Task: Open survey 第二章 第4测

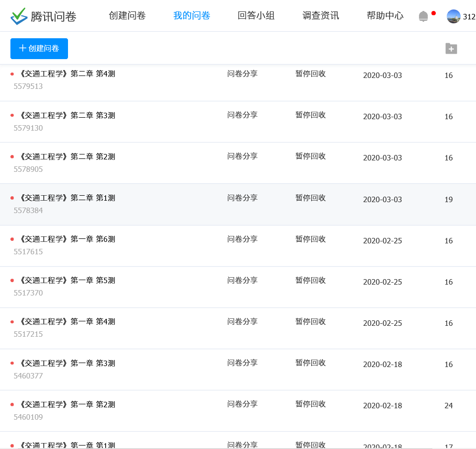Action: tap(67, 74)
